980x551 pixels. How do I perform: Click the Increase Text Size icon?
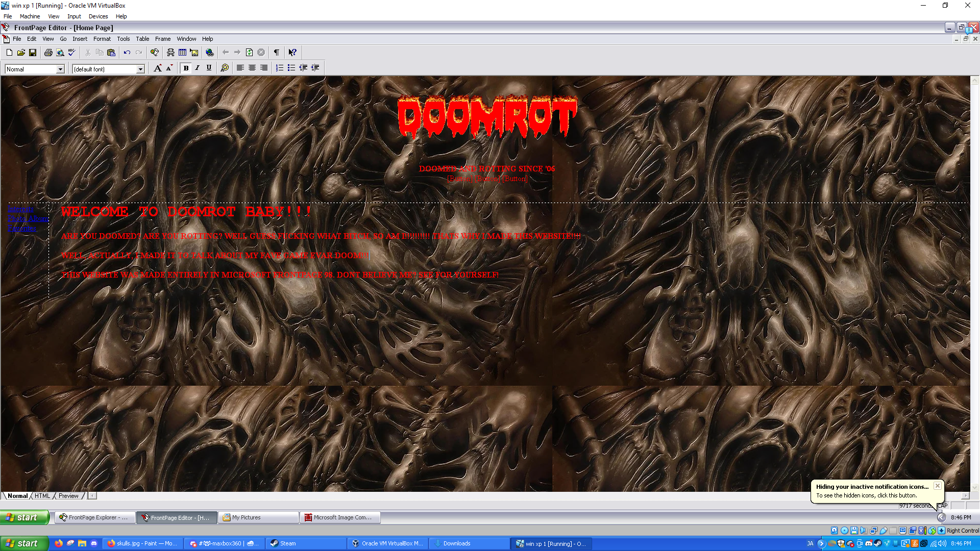158,68
